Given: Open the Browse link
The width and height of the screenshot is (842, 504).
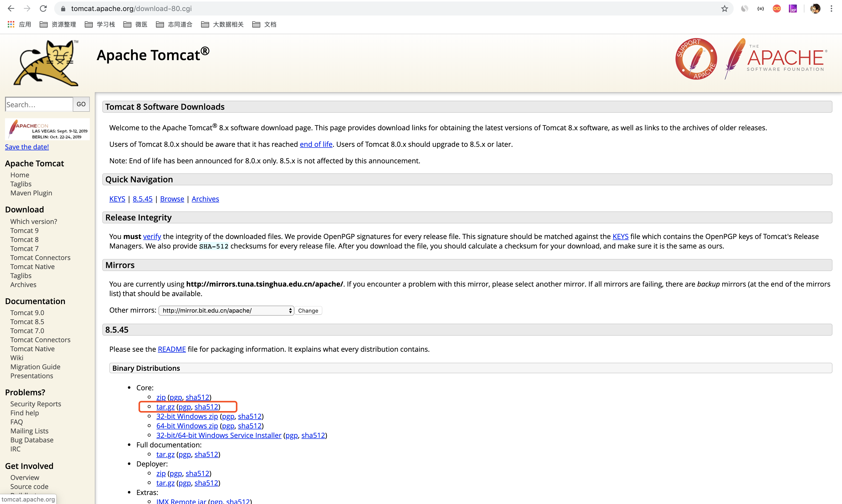Looking at the screenshot, I should 172,199.
